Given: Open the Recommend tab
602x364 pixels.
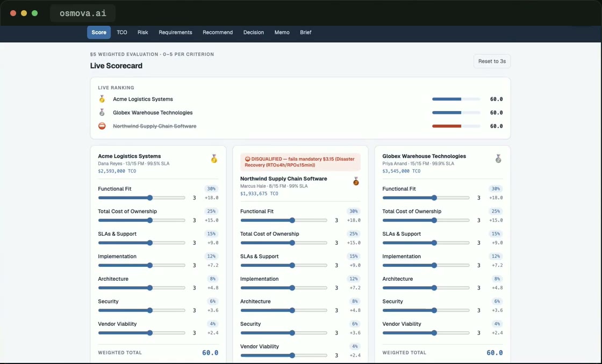Looking at the screenshot, I should [218, 32].
